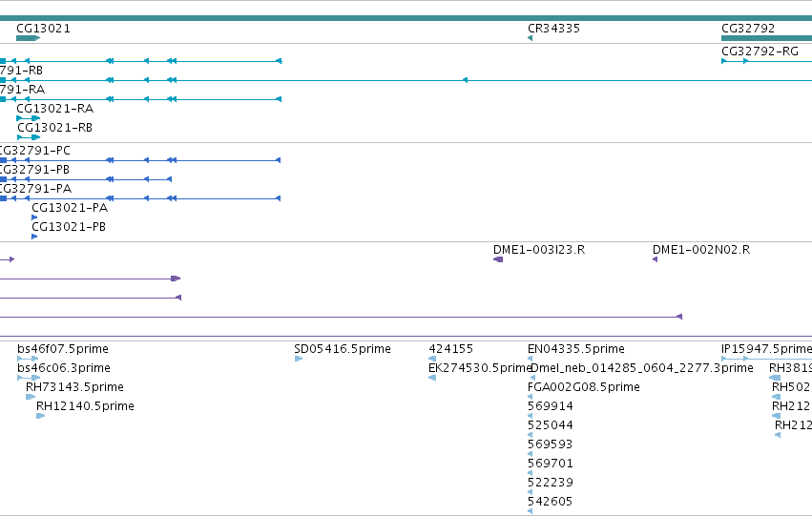This screenshot has width=812, height=516.
Task: Click the CG32791-PC protein label
Action: coord(34,151)
